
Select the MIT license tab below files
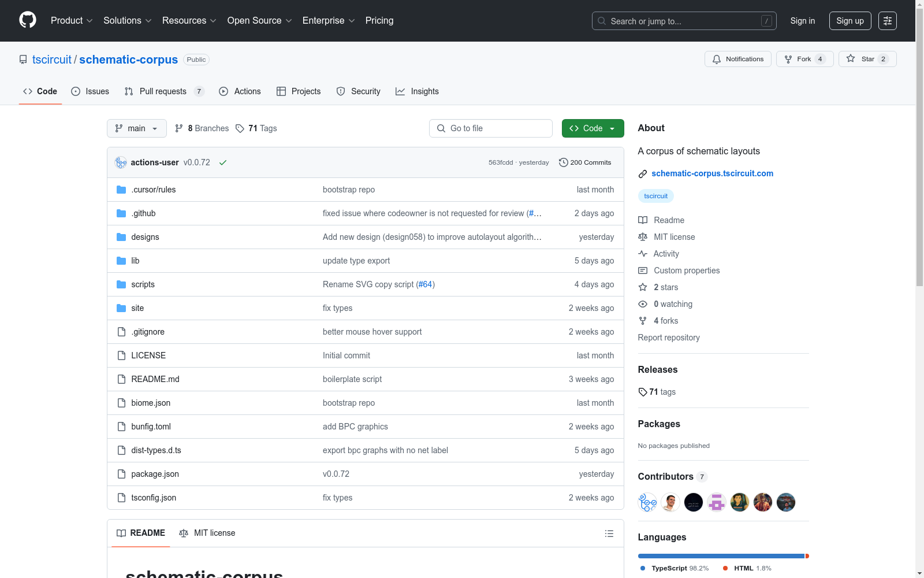(x=207, y=533)
